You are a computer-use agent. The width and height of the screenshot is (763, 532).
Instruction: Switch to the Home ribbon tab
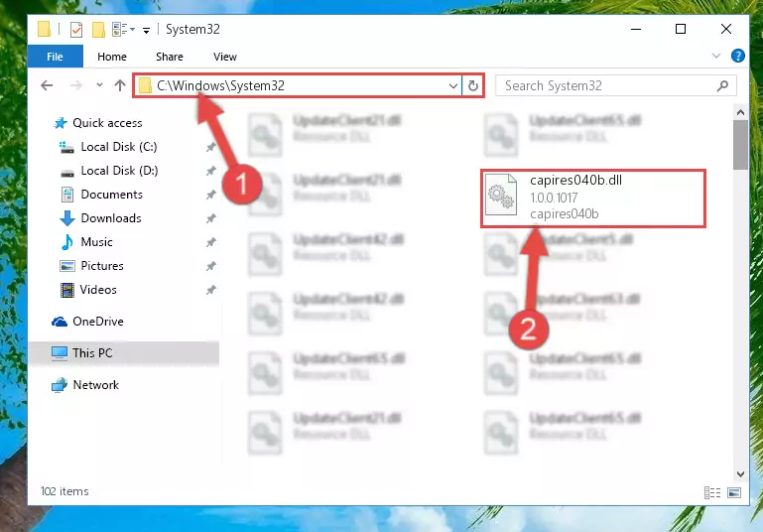click(x=112, y=57)
